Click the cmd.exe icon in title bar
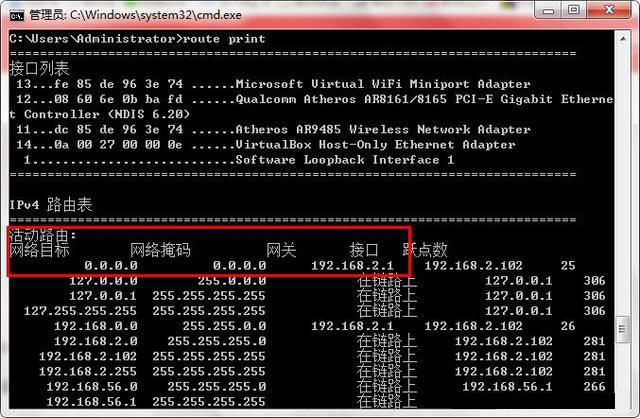640x418 pixels. (x=15, y=14)
